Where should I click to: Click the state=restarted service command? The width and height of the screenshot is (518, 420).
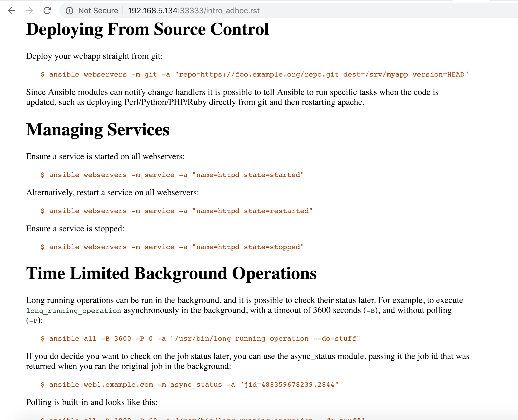[176, 211]
